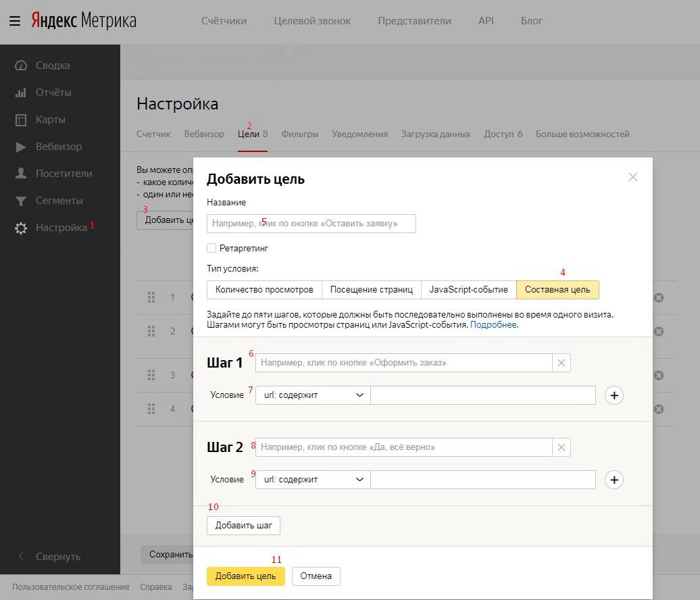The width and height of the screenshot is (700, 600).
Task: Expand the Шаг 2 'url: содержит' dropdown
Action: 313,480
